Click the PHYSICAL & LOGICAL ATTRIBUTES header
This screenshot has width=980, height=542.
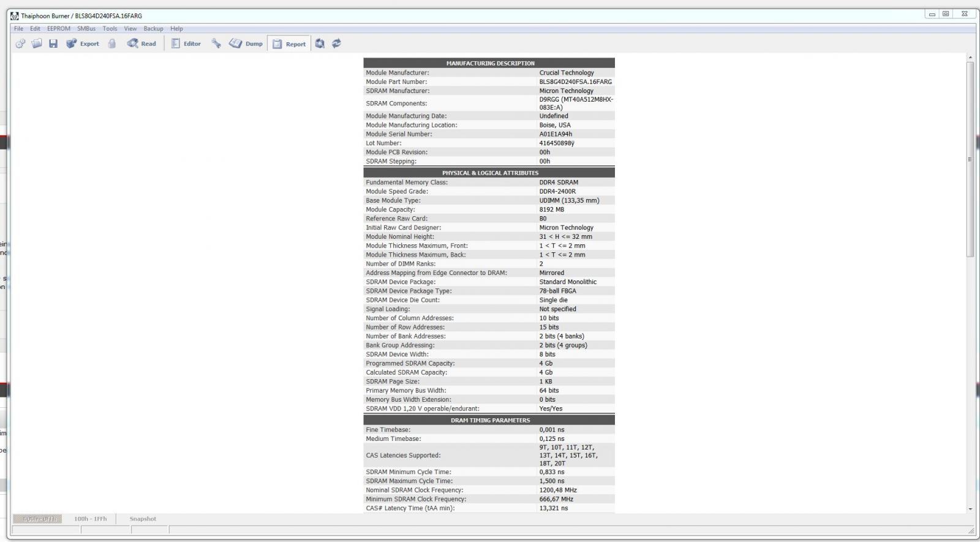[489, 173]
